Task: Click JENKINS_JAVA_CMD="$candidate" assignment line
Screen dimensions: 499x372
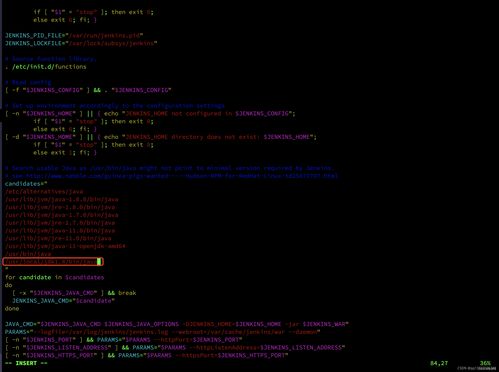Action: pyautogui.click(x=63, y=301)
